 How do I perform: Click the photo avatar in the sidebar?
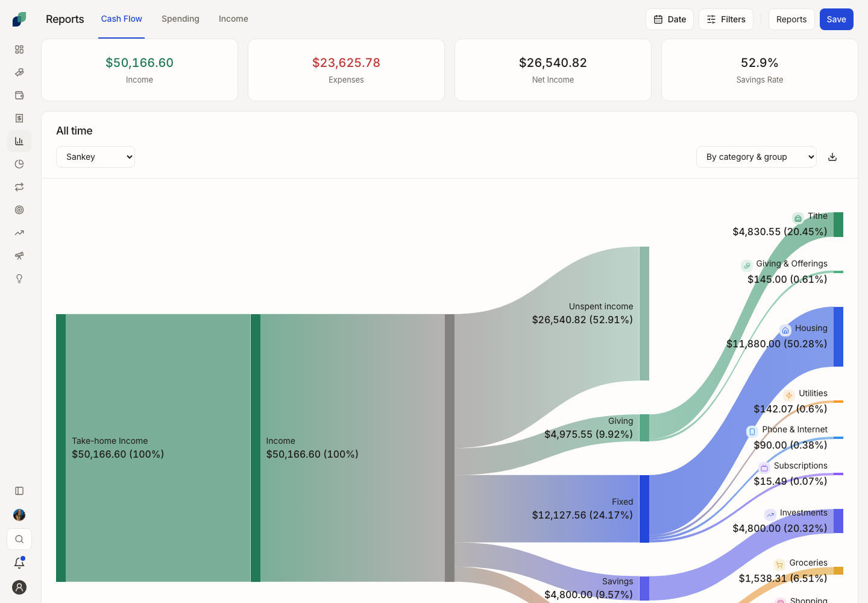coord(19,515)
